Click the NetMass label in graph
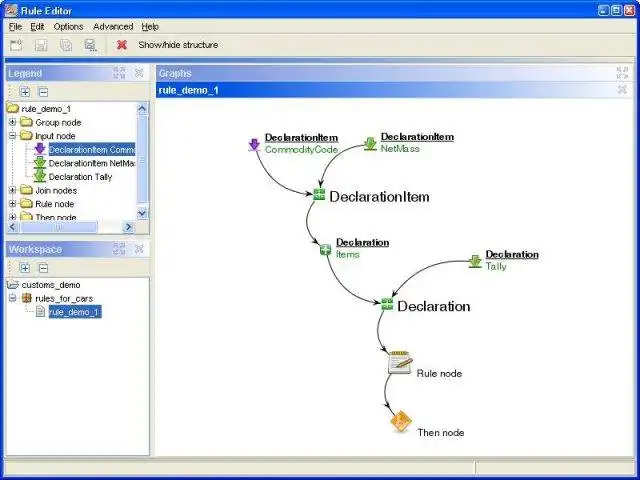Image resolution: width=640 pixels, height=480 pixels. pyautogui.click(x=400, y=149)
